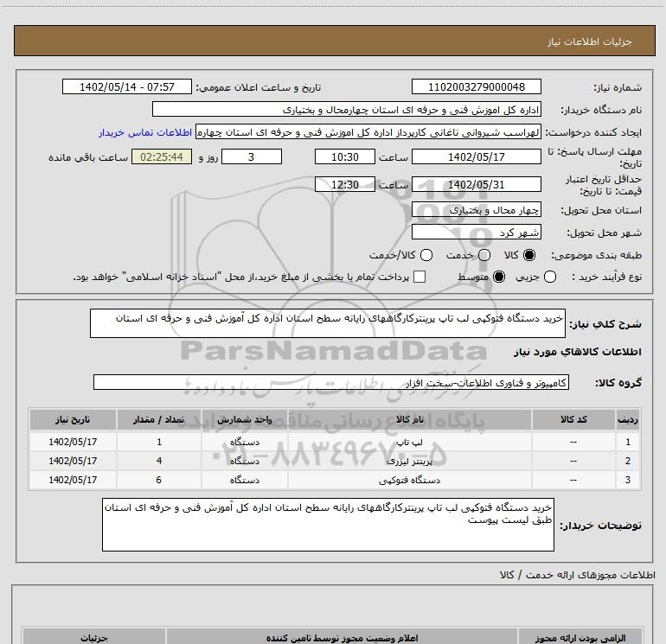This screenshot has width=666, height=644.
Task: Click the remaining days field showing 3
Action: tap(252, 156)
